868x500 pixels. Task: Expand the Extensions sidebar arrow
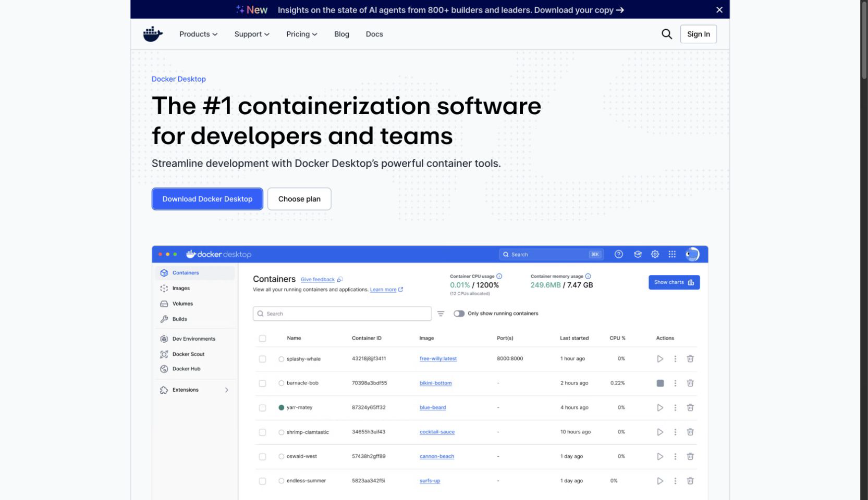tap(227, 390)
